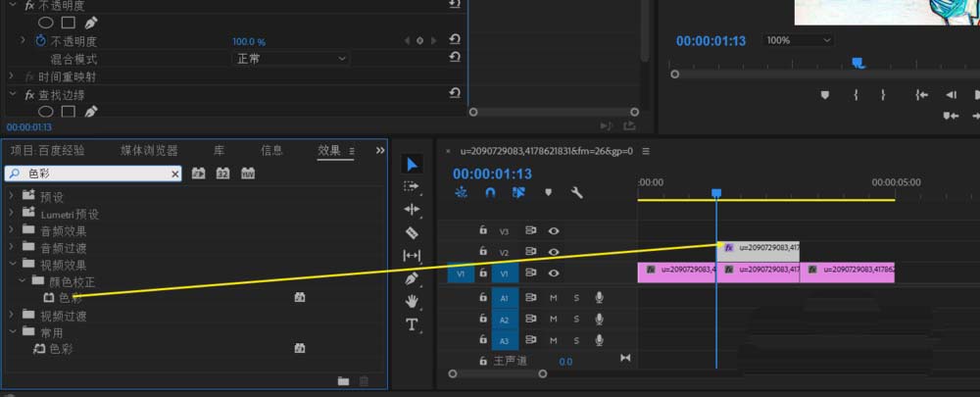Select the Pen tool in the toolbar

[412, 278]
